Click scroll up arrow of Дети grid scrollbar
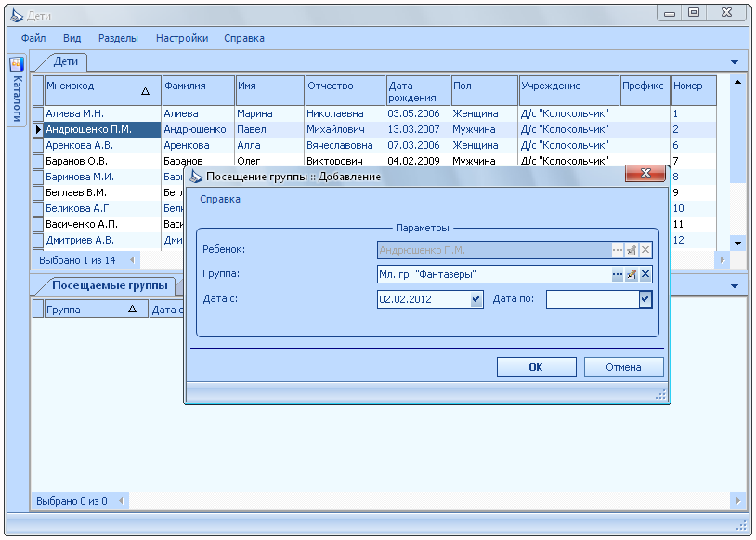The image size is (756, 540). pos(737,82)
